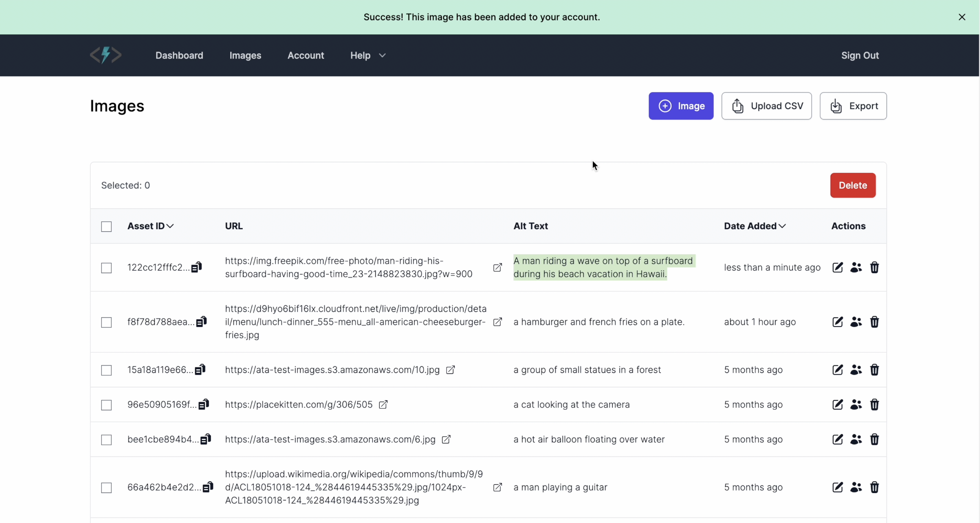Click the external link icon for the surfboard Freepik URL
The width and height of the screenshot is (980, 523).
498,267
